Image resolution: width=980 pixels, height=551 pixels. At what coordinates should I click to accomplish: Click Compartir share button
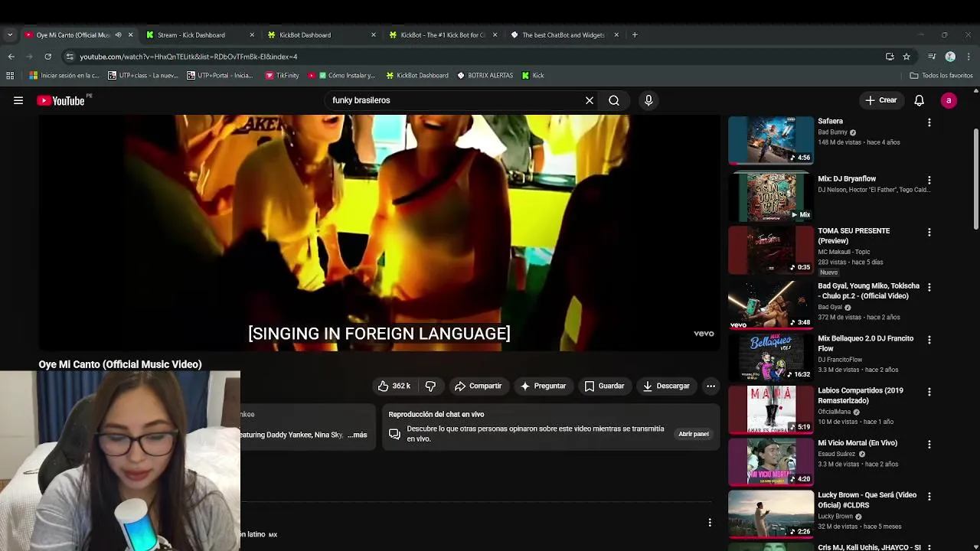click(x=478, y=386)
